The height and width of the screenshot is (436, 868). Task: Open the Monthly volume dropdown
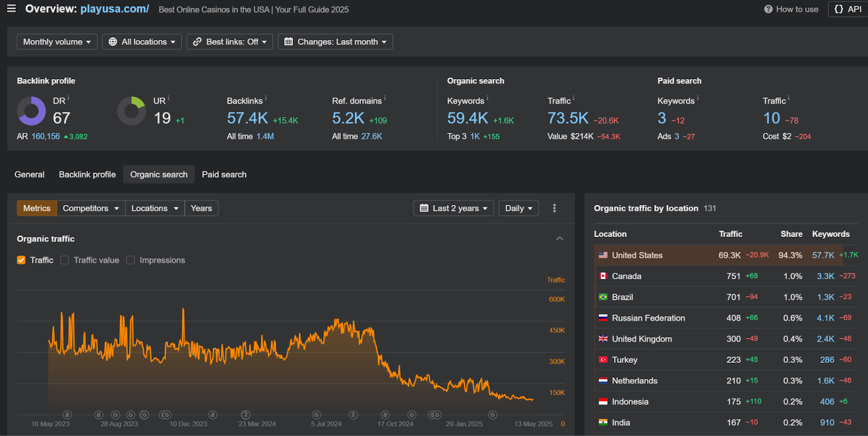[x=57, y=42]
